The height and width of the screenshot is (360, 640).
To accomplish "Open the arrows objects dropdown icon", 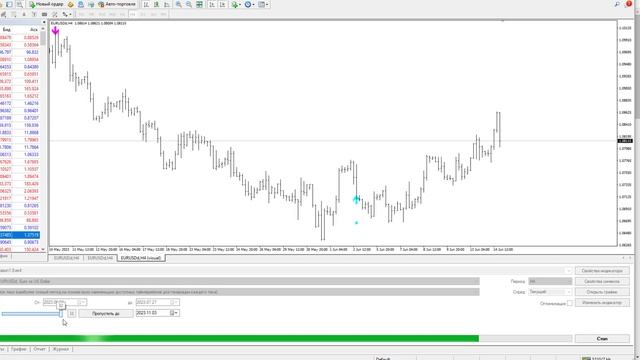I will 66,14.
